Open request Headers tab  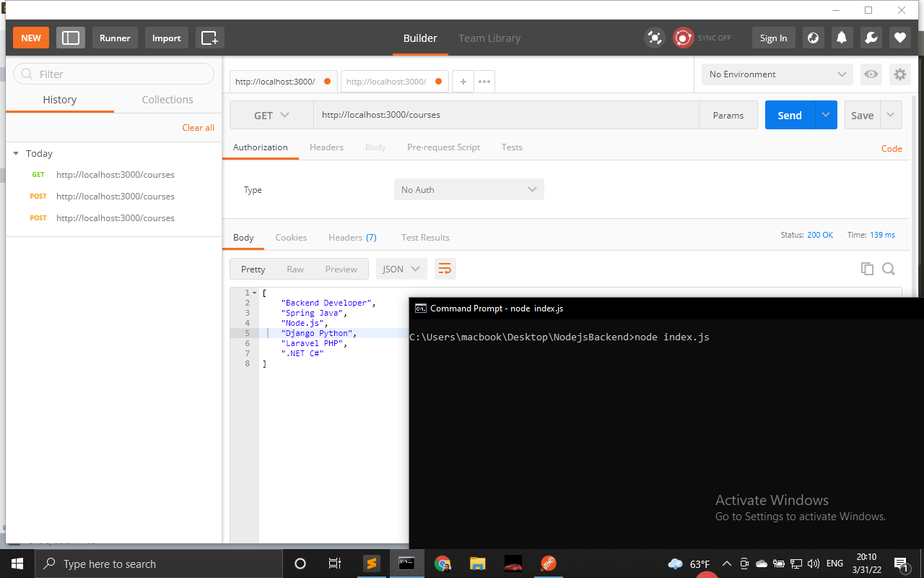pyautogui.click(x=326, y=147)
